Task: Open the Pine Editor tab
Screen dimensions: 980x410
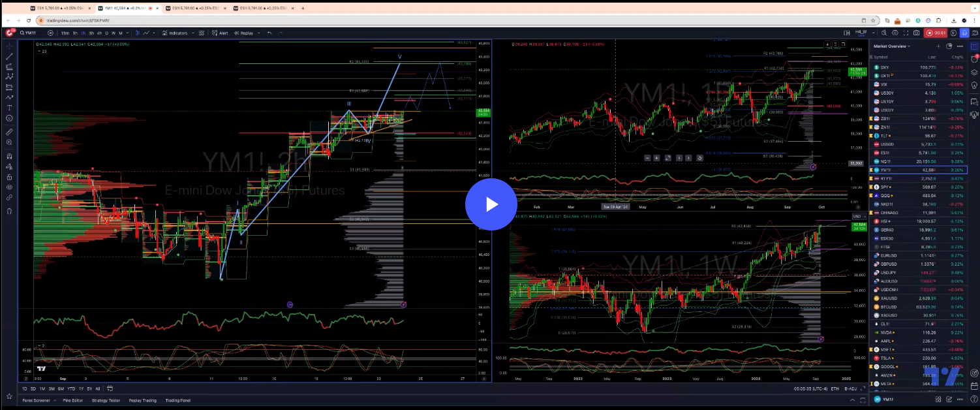Action: point(73,400)
